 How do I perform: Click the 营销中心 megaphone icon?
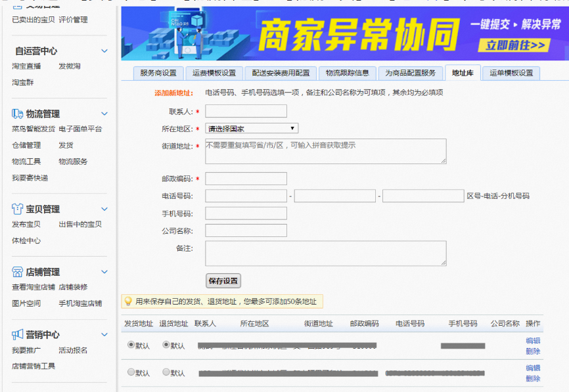17,335
